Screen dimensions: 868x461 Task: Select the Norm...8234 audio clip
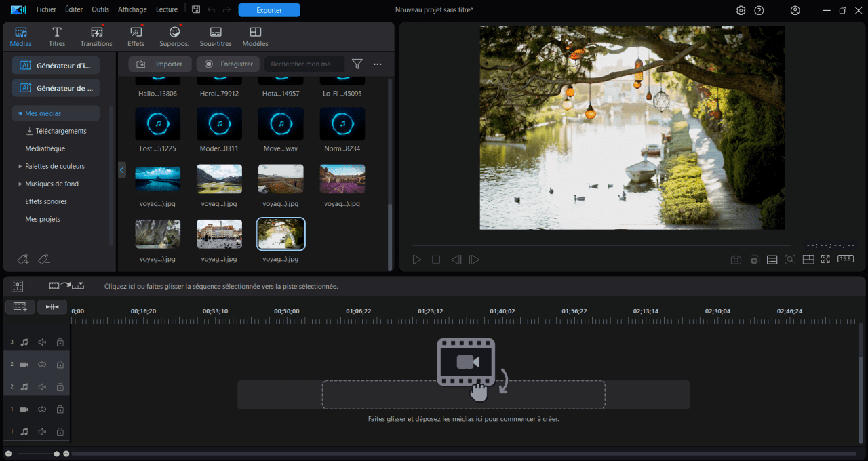point(342,124)
